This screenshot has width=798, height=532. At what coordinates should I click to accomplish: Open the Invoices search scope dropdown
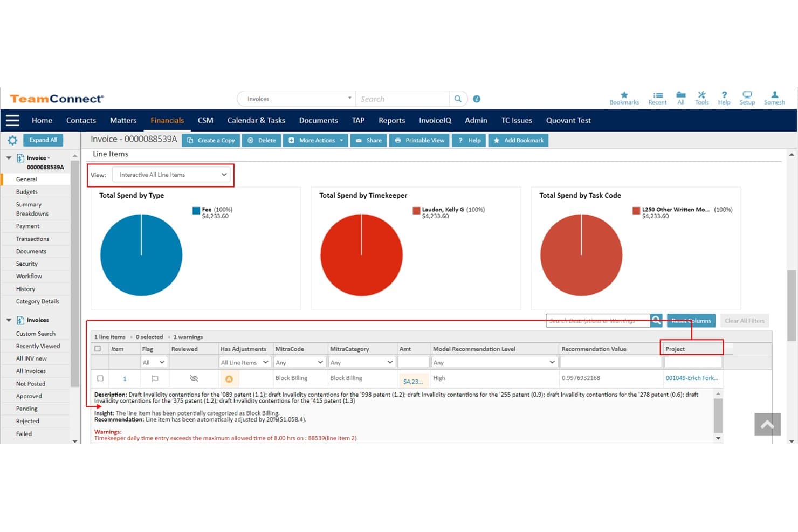(296, 99)
